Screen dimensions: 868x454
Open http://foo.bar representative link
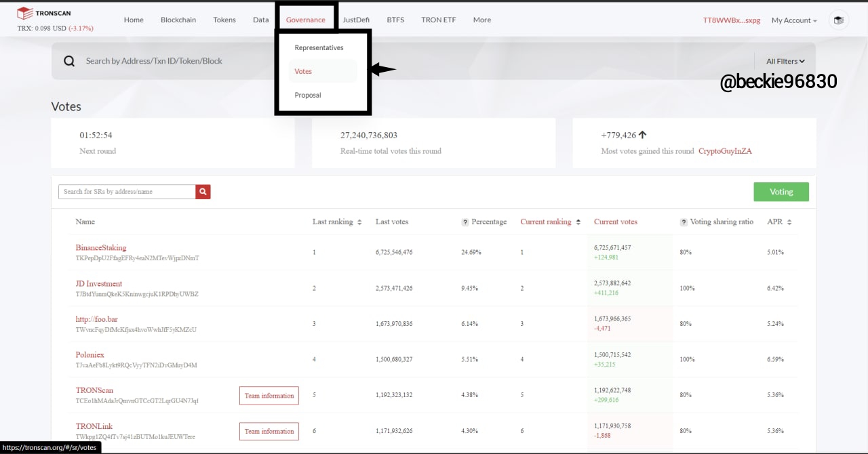[96, 319]
